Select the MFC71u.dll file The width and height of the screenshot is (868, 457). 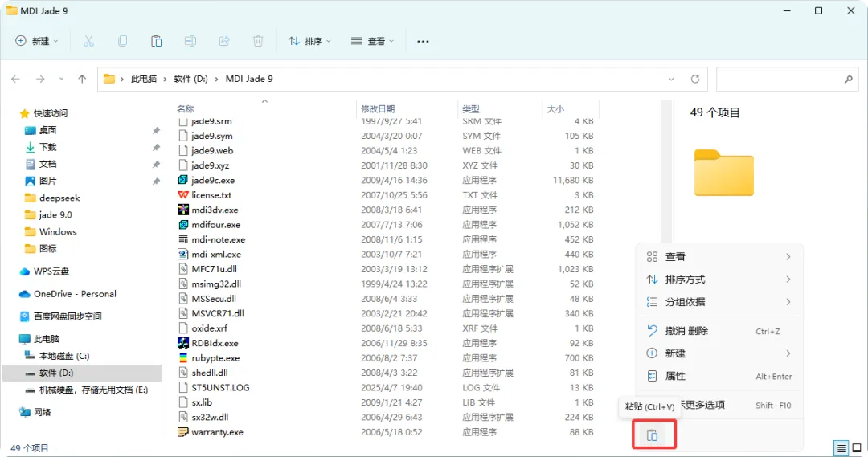click(x=215, y=269)
